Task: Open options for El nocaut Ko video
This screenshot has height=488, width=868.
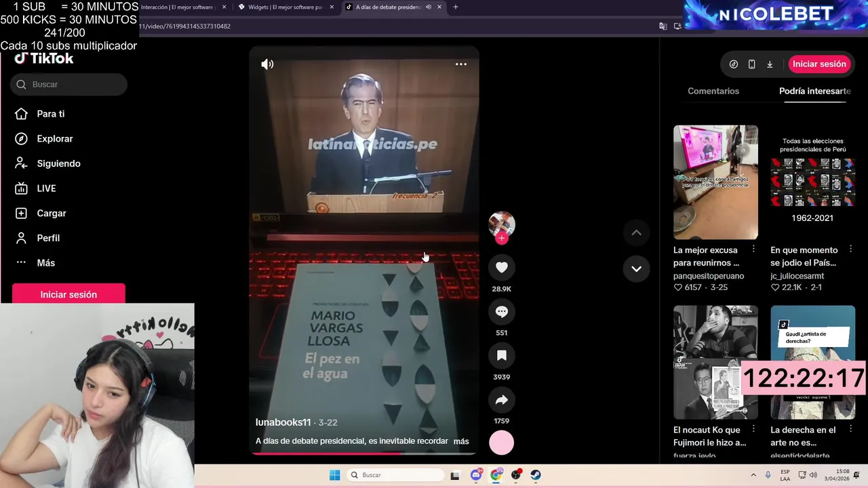Action: (x=753, y=430)
